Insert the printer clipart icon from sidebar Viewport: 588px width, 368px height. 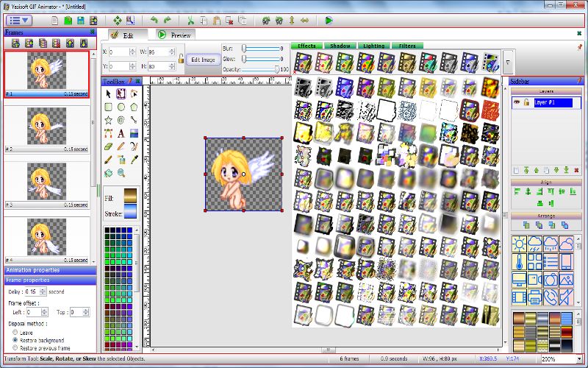pyautogui.click(x=535, y=297)
